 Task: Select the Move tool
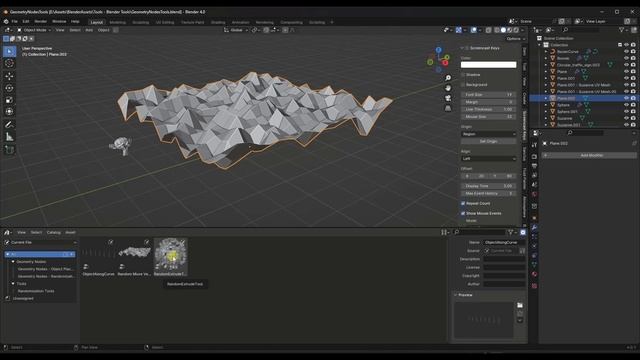[x=9, y=76]
